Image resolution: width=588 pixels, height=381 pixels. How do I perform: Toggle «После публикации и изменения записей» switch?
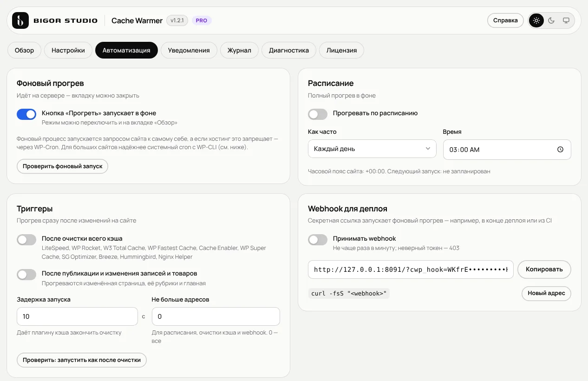click(26, 275)
